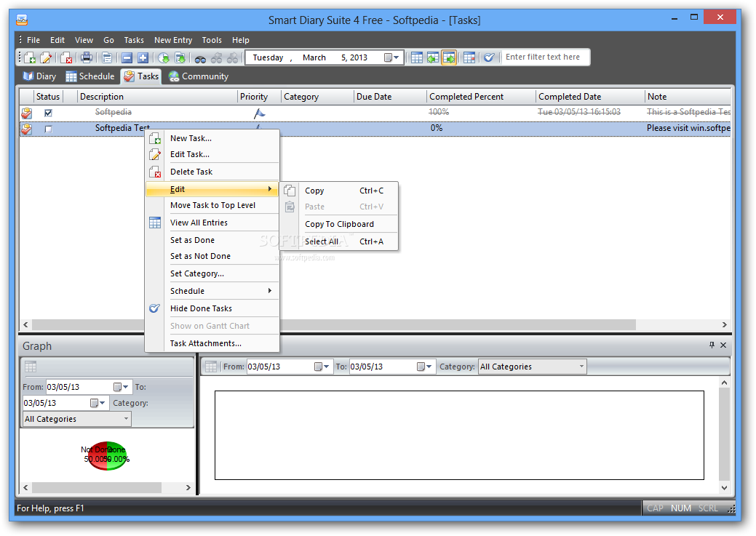Choose Select All in the submenu
The width and height of the screenshot is (756, 536).
[339, 241]
